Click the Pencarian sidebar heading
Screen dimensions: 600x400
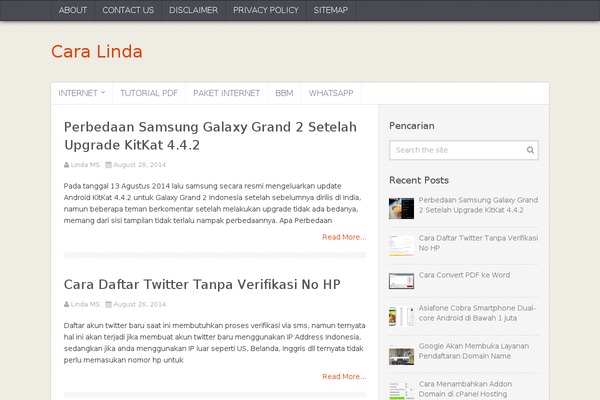[412, 126]
